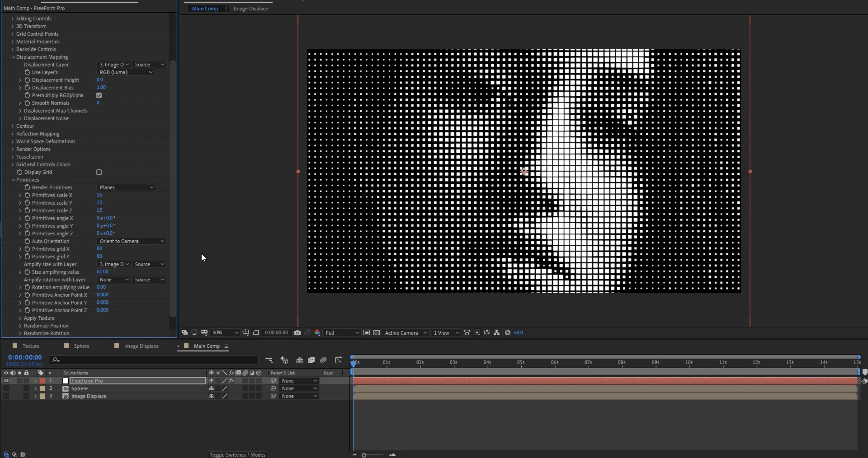Hide the FreeForm Pro layer with the eye toggle
This screenshot has width=868, height=458.
[6, 381]
